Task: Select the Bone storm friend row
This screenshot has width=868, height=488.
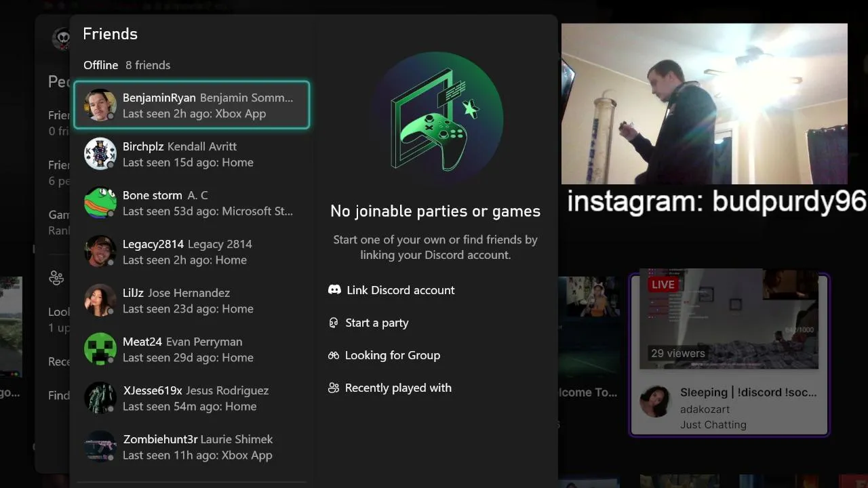Action: 191,203
